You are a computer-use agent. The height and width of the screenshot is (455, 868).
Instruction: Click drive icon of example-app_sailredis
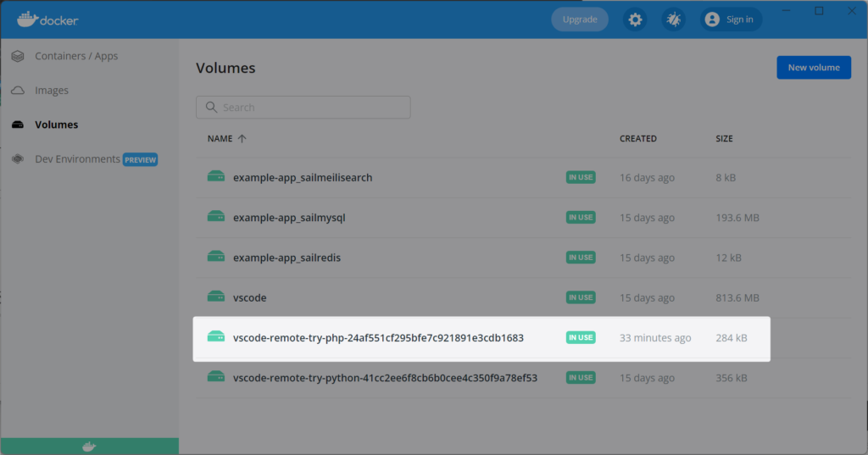point(216,256)
